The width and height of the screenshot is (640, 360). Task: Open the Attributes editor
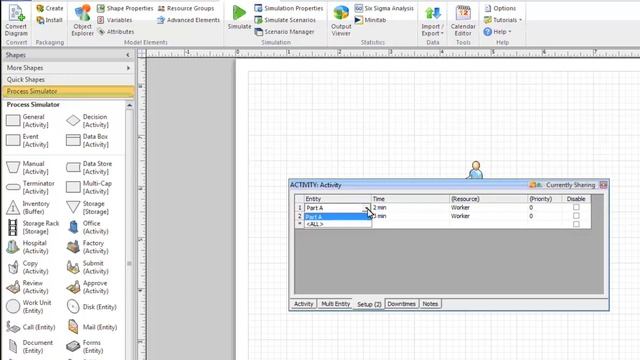(x=116, y=31)
